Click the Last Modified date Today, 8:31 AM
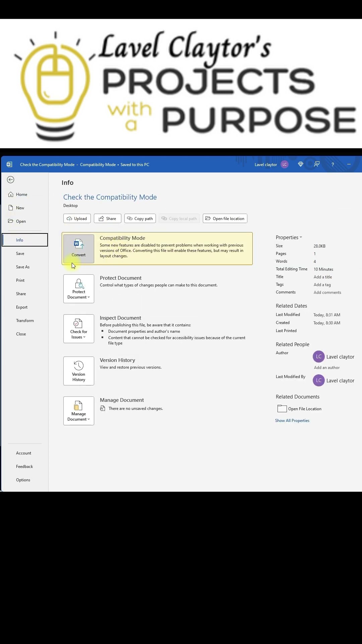Viewport: 362px width, 644px height. [327, 315]
